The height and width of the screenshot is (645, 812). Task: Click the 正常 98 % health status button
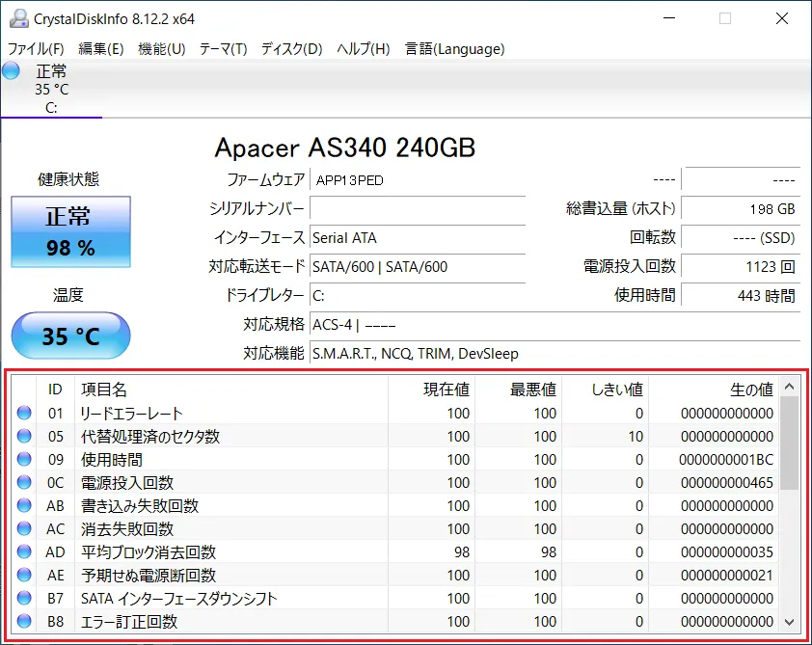(x=71, y=231)
